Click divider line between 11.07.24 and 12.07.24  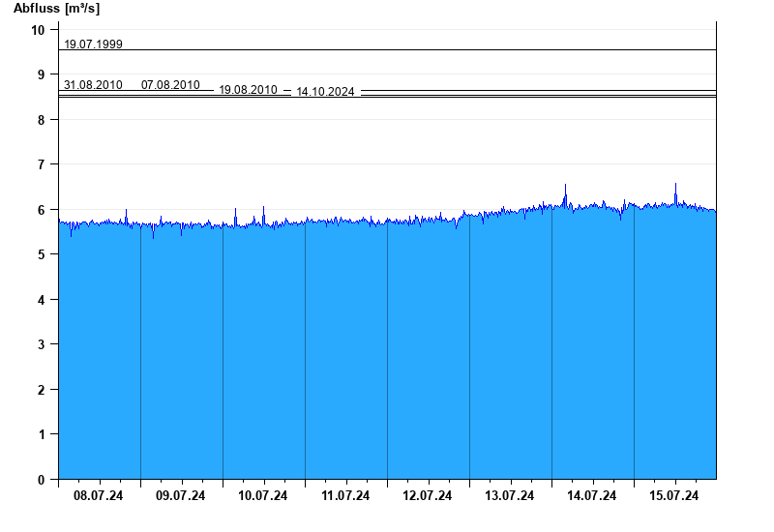pos(387,348)
